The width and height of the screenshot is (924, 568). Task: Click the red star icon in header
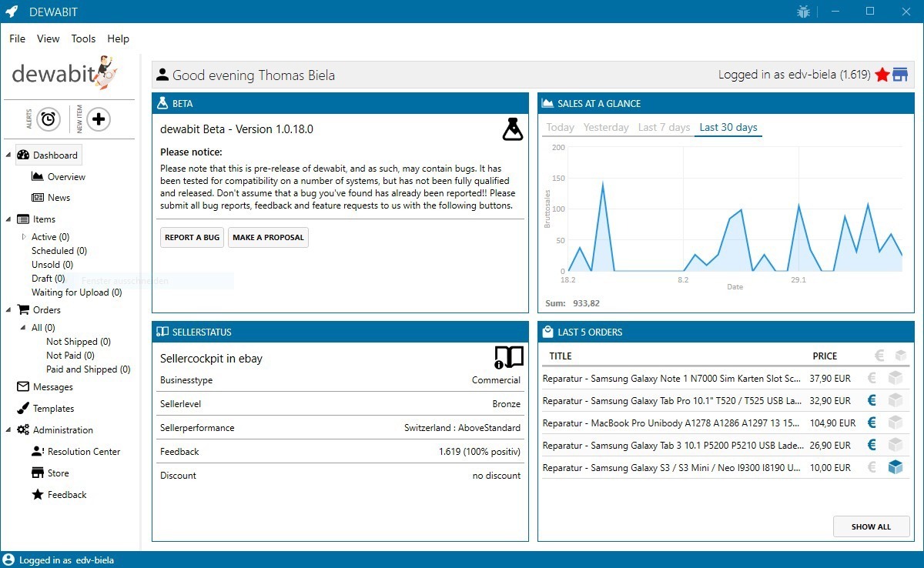(x=882, y=75)
